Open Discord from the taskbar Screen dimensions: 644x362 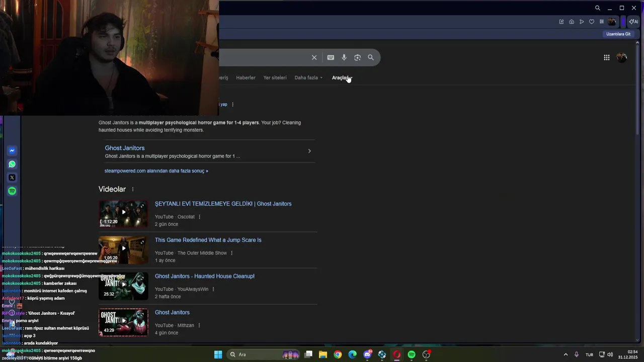pyautogui.click(x=367, y=354)
